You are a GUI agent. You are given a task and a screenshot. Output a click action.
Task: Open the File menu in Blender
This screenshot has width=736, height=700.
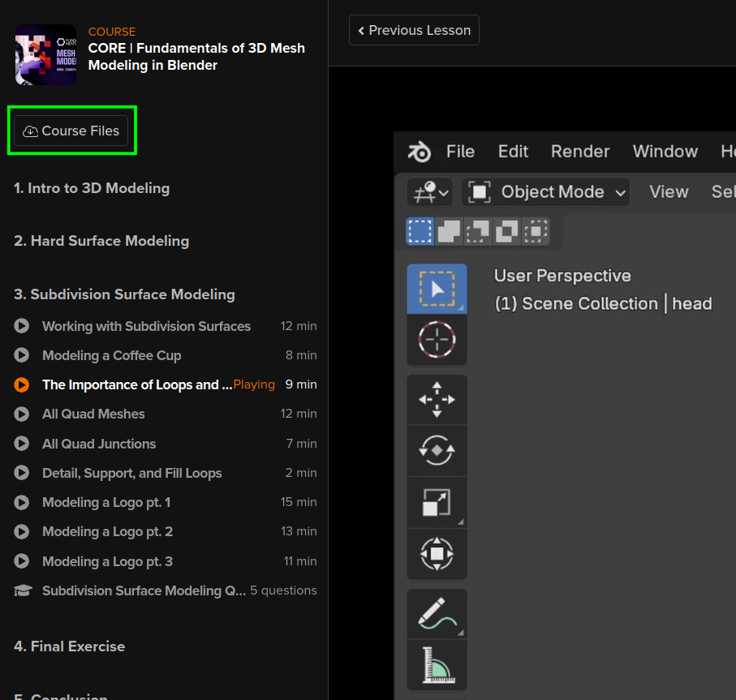point(460,152)
